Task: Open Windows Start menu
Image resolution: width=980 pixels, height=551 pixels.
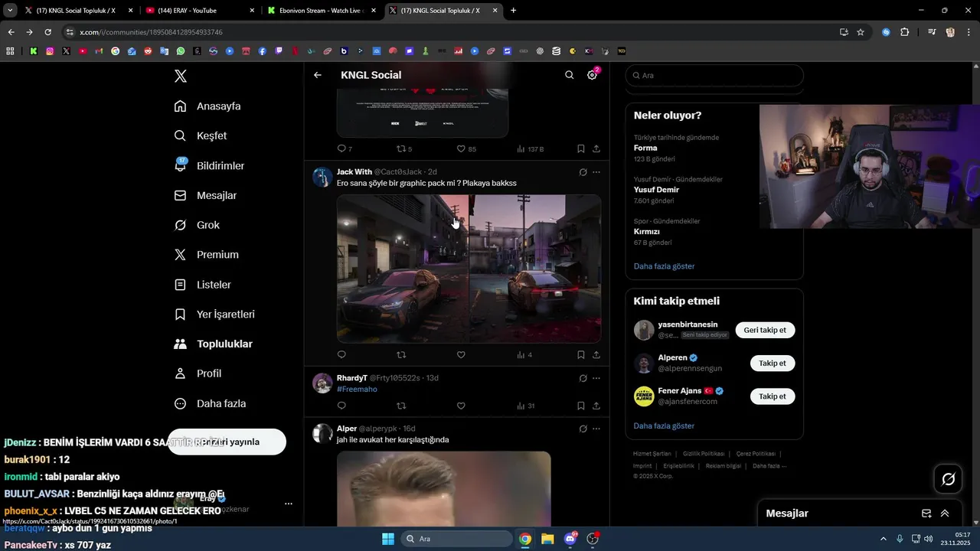Action: click(388, 539)
